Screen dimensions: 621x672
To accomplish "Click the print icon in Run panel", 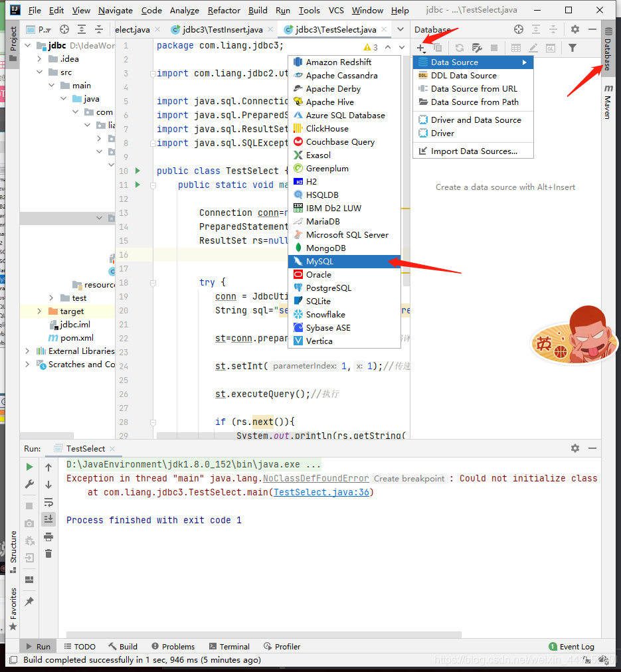I will click(48, 537).
